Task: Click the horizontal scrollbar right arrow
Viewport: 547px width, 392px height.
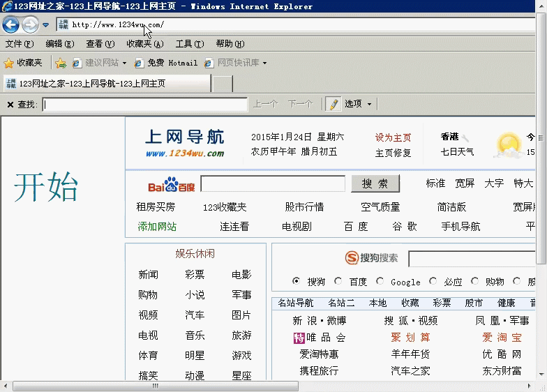Action: point(530,386)
